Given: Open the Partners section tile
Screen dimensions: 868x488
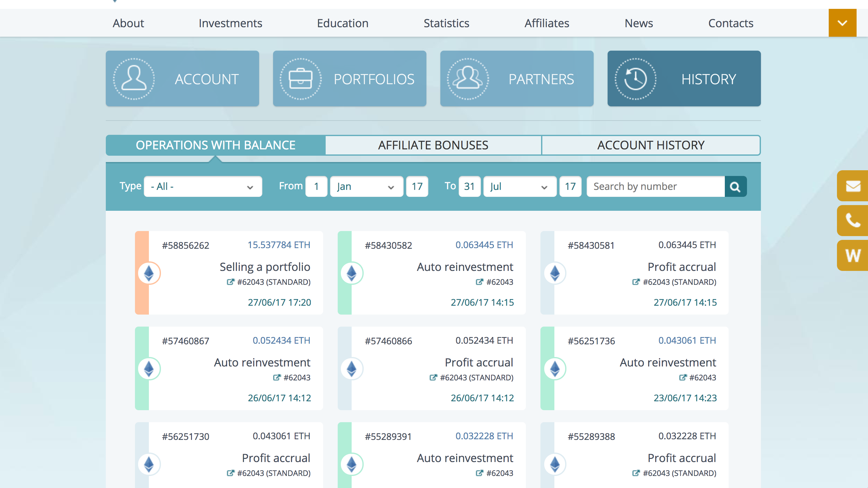Looking at the screenshot, I should pos(517,79).
